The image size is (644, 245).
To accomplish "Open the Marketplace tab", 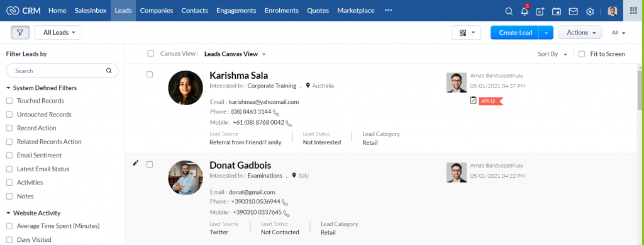I will click(x=356, y=11).
